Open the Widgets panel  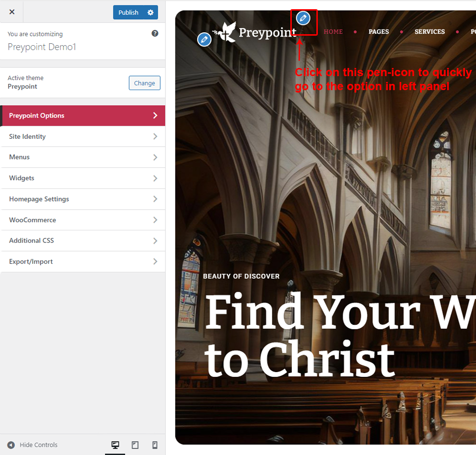[x=83, y=178]
